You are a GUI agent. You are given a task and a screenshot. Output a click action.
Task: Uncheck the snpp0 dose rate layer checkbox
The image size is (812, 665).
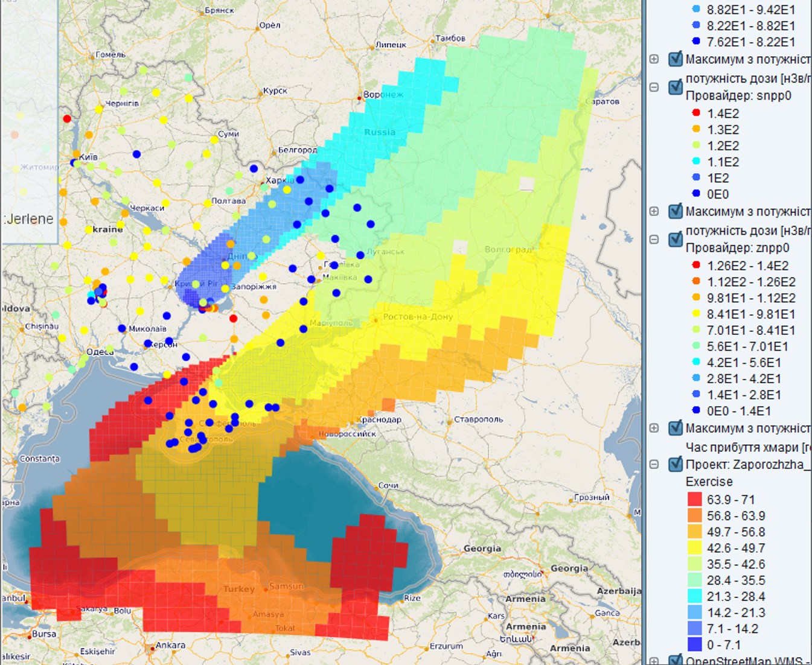(x=676, y=87)
